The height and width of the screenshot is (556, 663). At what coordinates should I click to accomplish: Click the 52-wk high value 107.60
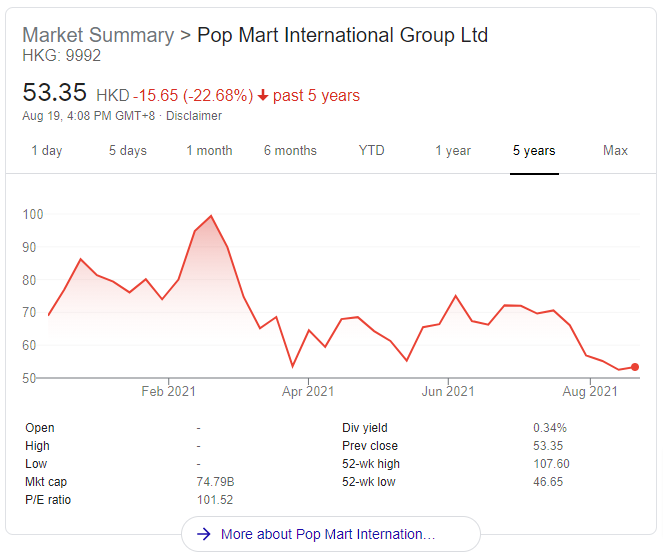click(551, 464)
